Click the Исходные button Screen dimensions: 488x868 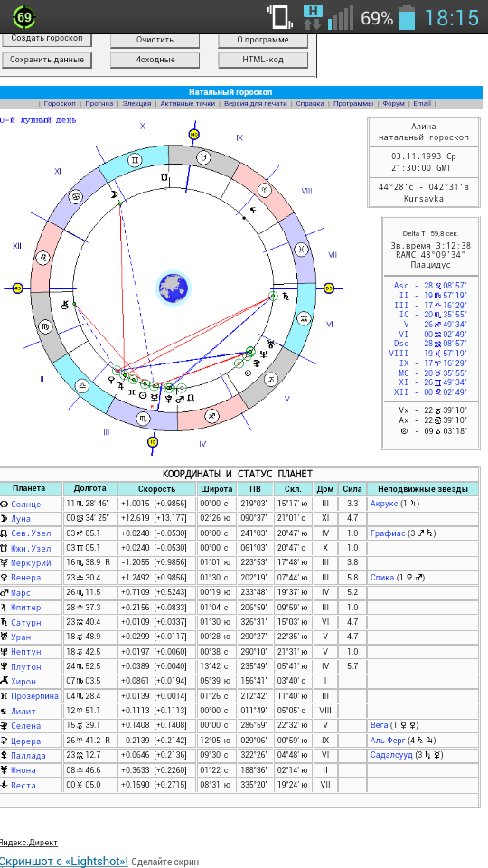tap(155, 60)
